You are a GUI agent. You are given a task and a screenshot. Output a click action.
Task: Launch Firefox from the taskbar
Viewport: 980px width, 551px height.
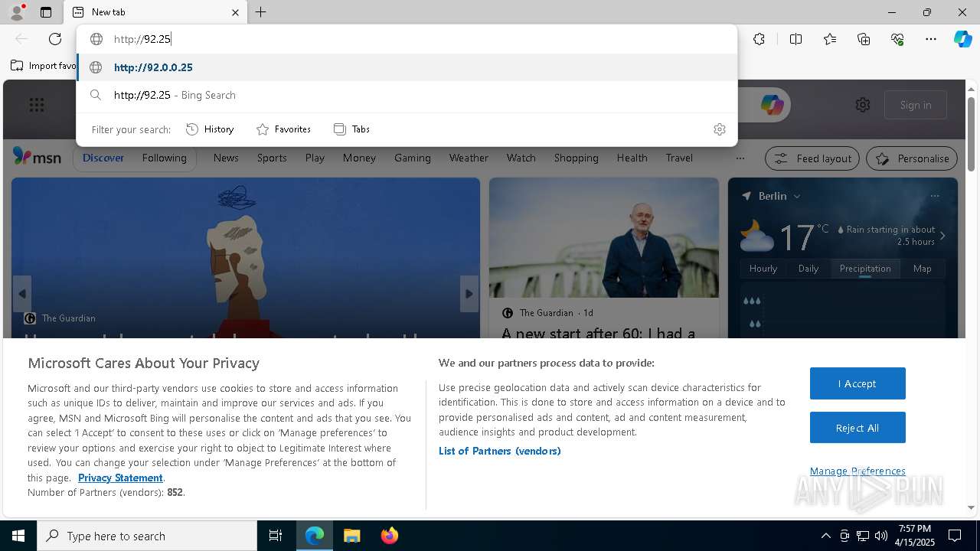(389, 536)
